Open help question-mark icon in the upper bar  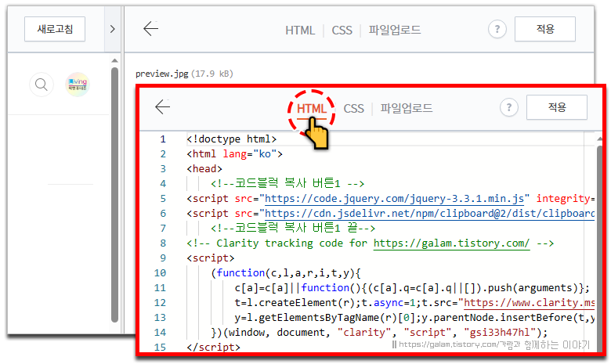click(497, 29)
